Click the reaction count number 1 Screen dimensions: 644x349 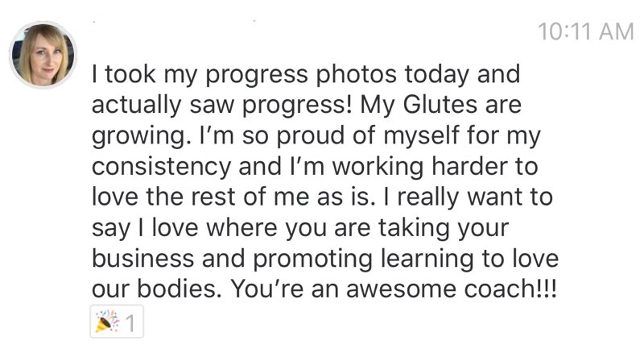[x=130, y=323]
